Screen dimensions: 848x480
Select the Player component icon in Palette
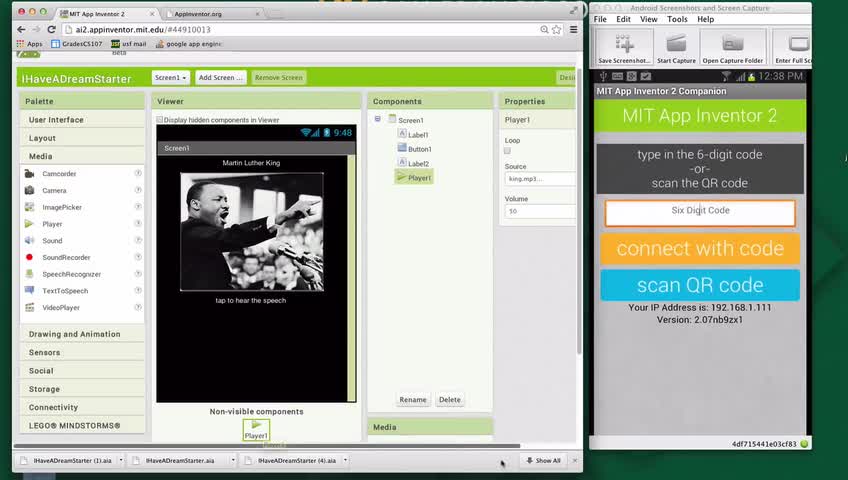(30, 224)
